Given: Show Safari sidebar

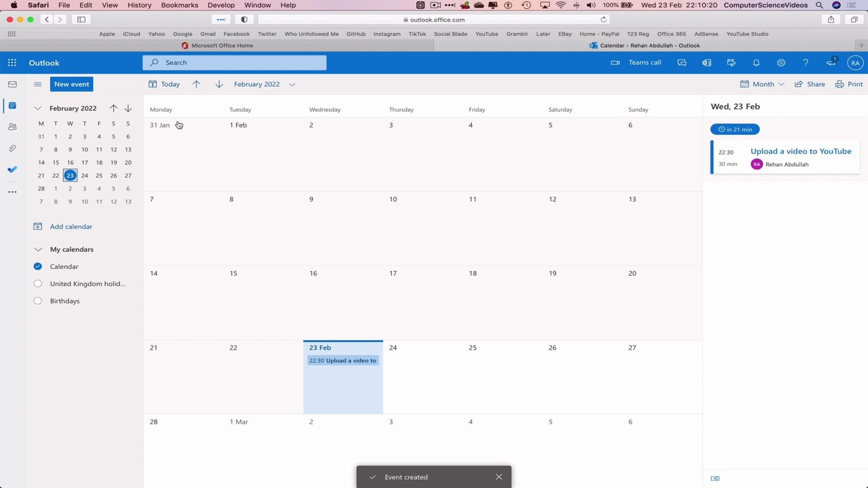Looking at the screenshot, I should [81, 20].
